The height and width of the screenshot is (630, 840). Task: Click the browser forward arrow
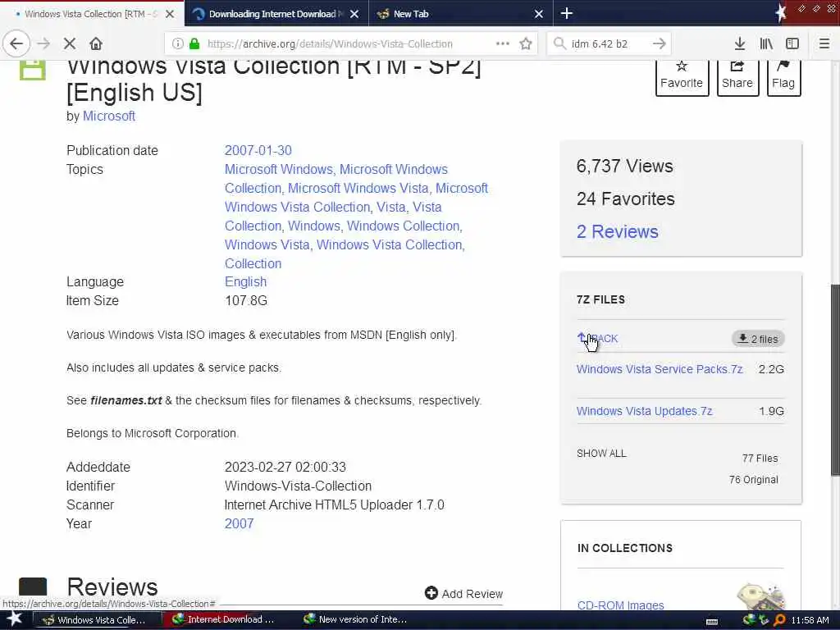tap(43, 43)
